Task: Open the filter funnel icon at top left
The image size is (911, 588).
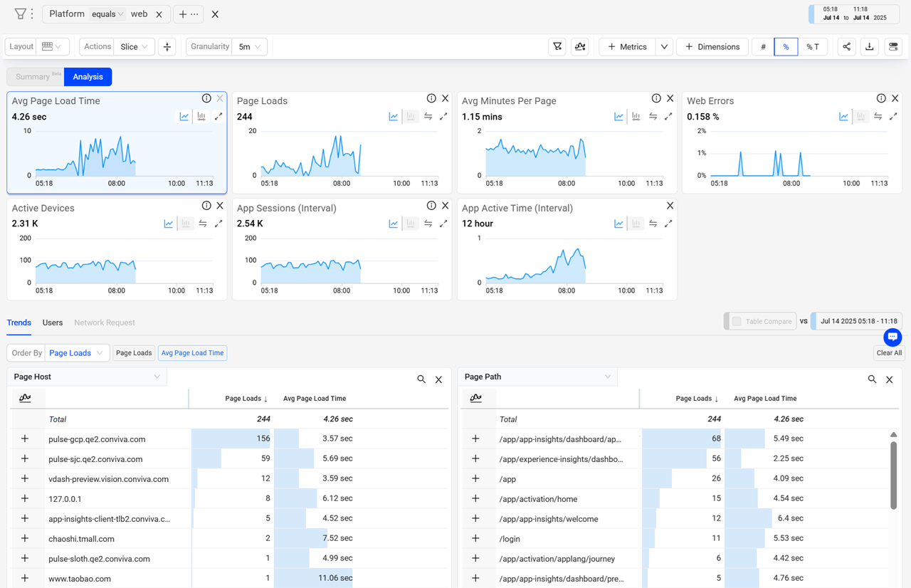Action: click(x=20, y=14)
